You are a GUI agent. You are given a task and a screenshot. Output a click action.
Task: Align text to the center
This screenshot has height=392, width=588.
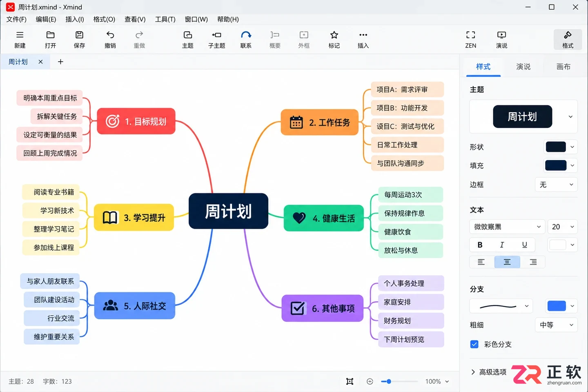(507, 262)
